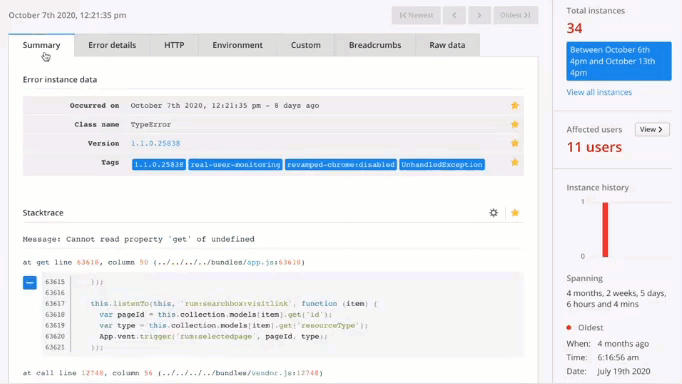The height and width of the screenshot is (384, 682).
Task: Open app.js:63618 source link
Action: [274, 262]
